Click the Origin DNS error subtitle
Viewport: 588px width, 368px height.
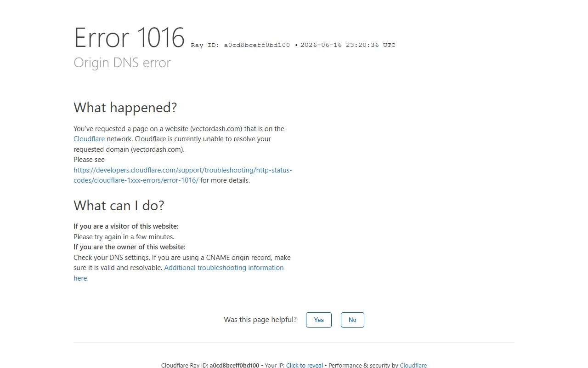coord(122,63)
